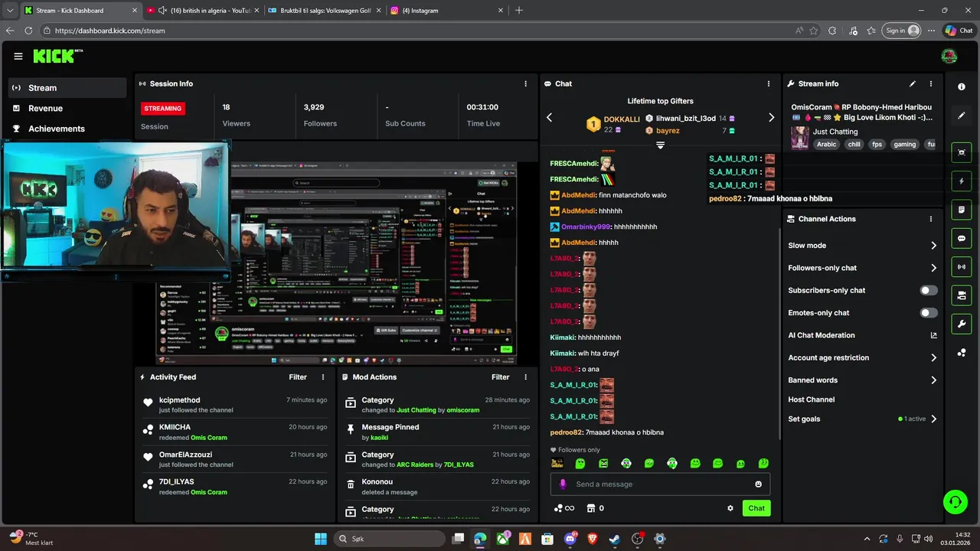Click Windows taskbar search box

tap(389, 539)
